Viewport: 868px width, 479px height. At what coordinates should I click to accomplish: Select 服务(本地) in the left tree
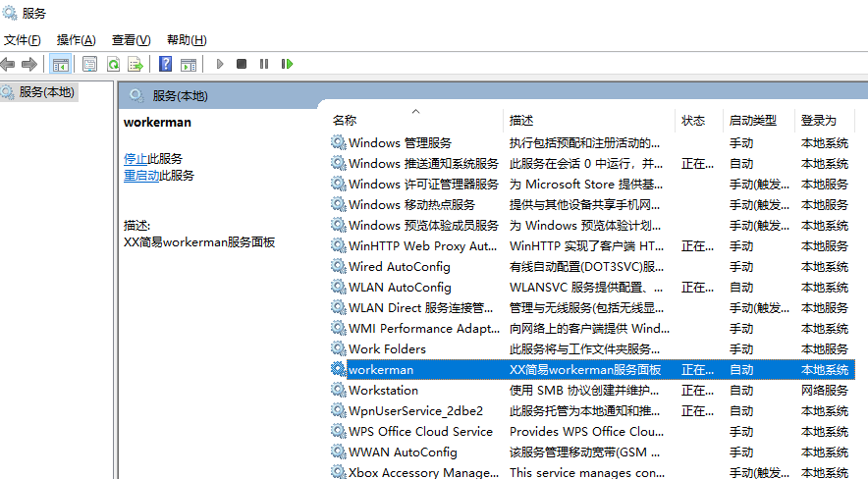point(46,92)
